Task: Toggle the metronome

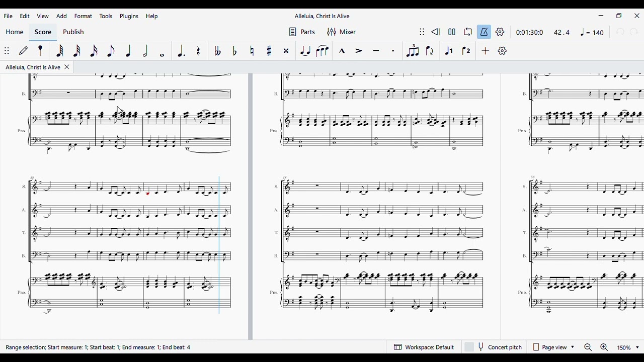Action: [485, 32]
